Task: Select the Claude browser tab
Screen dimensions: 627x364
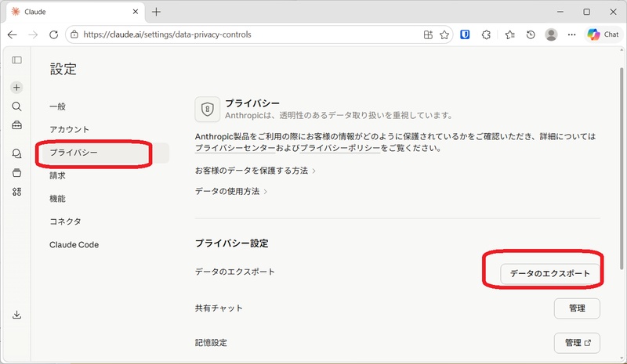Action: (75, 12)
